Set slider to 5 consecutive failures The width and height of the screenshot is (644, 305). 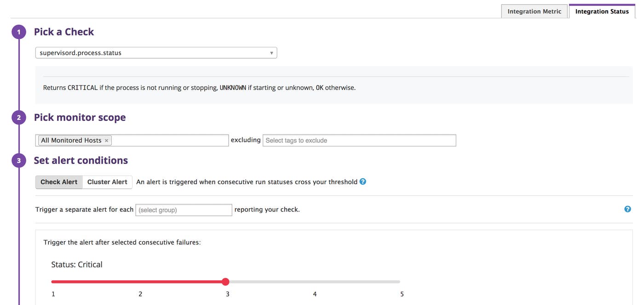click(399, 282)
